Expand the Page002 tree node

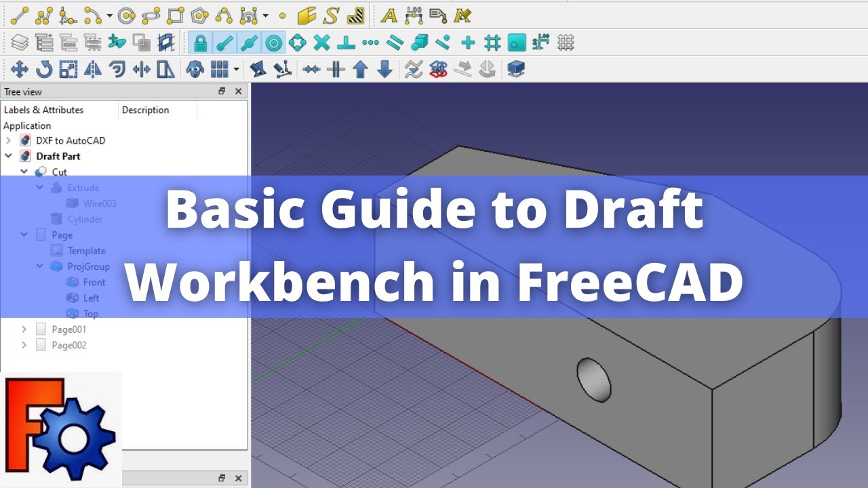pyautogui.click(x=24, y=345)
